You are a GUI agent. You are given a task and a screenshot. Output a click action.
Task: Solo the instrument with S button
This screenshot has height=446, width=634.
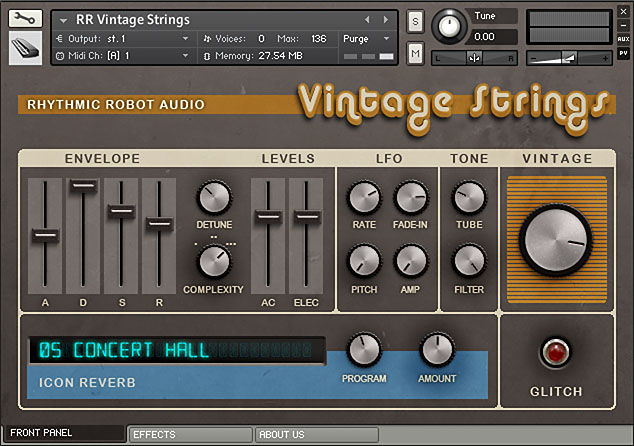(415, 21)
